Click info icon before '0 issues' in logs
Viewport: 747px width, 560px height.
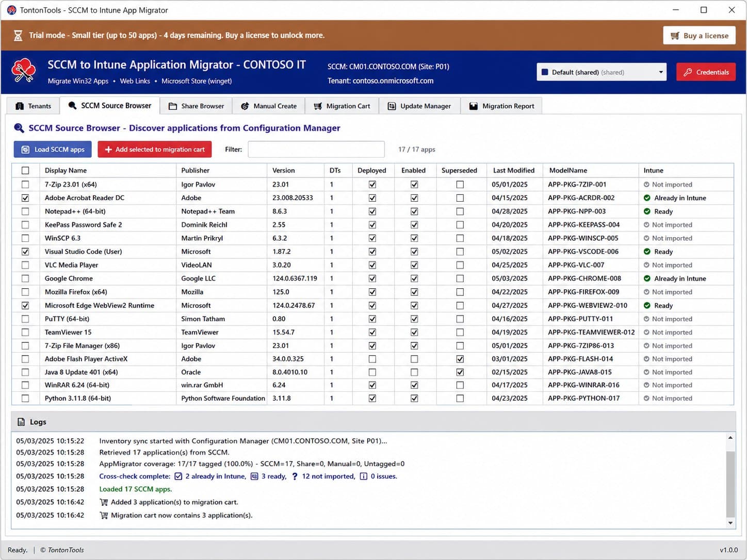pos(364,476)
